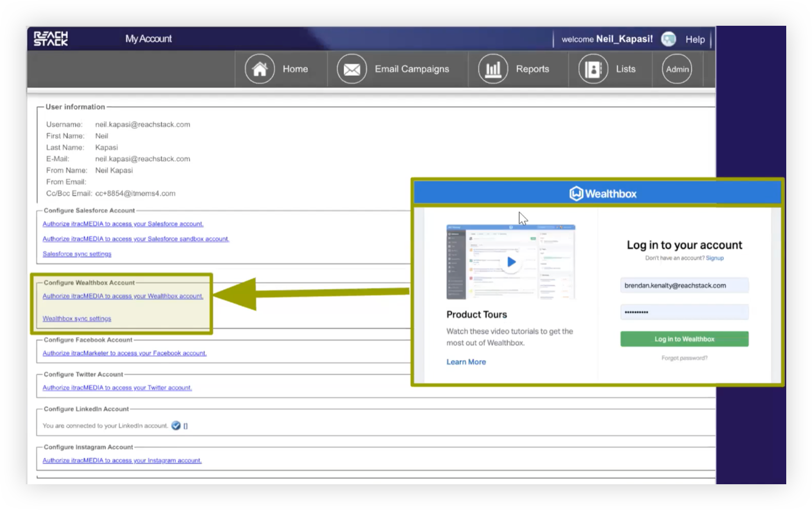Authorize itracMarketer to access Facebook account
Viewport: 812px width, 510px height.
(125, 353)
